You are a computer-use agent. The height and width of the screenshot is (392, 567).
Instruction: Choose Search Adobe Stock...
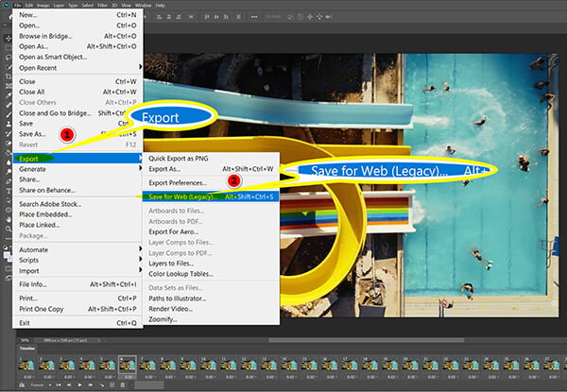(x=77, y=204)
